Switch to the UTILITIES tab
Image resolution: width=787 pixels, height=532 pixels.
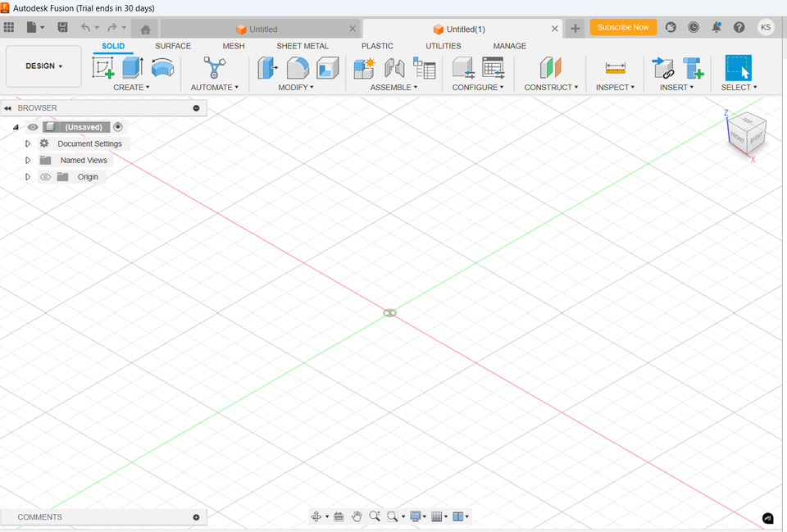tap(444, 46)
